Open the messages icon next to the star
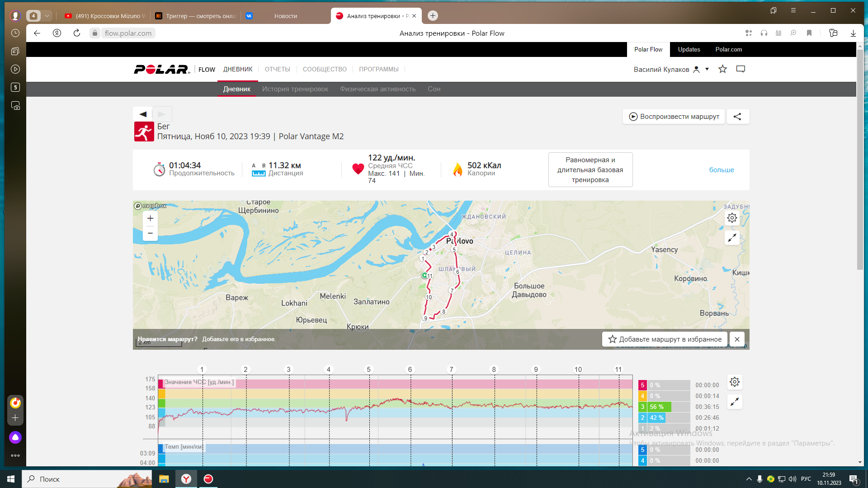This screenshot has width=868, height=488. pos(741,69)
